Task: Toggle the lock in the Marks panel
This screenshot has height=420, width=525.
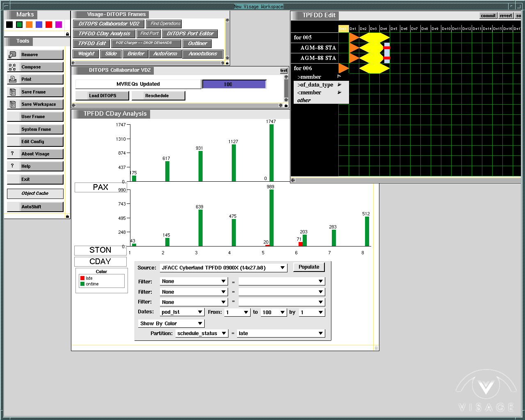Action: [67, 34]
